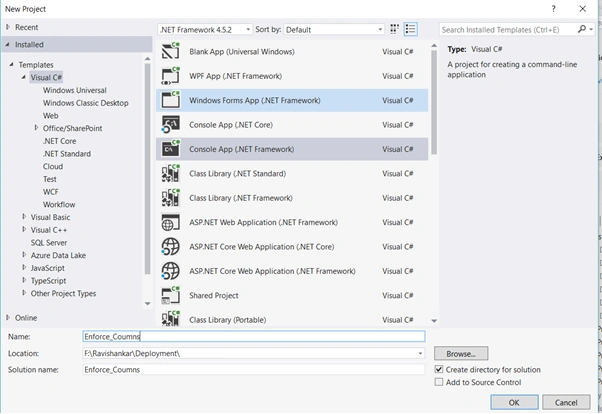This screenshot has height=414, width=602.
Task: Expand the JavaScript node
Action: [24, 268]
